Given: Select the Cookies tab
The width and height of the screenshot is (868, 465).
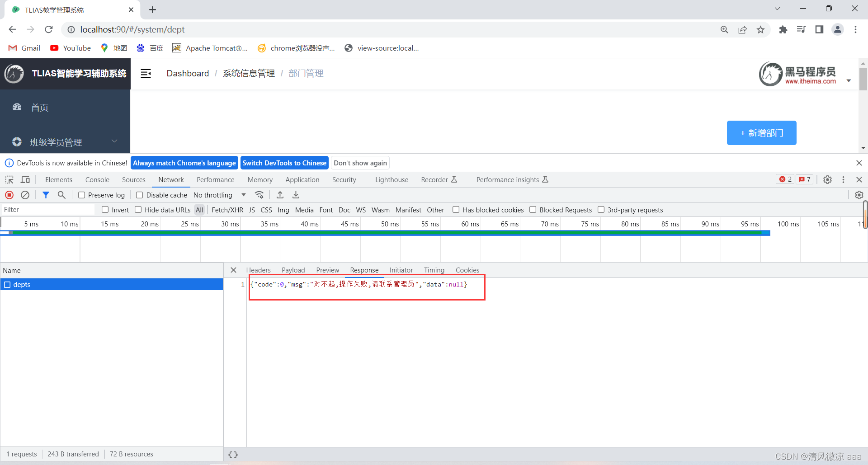Looking at the screenshot, I should click(467, 270).
